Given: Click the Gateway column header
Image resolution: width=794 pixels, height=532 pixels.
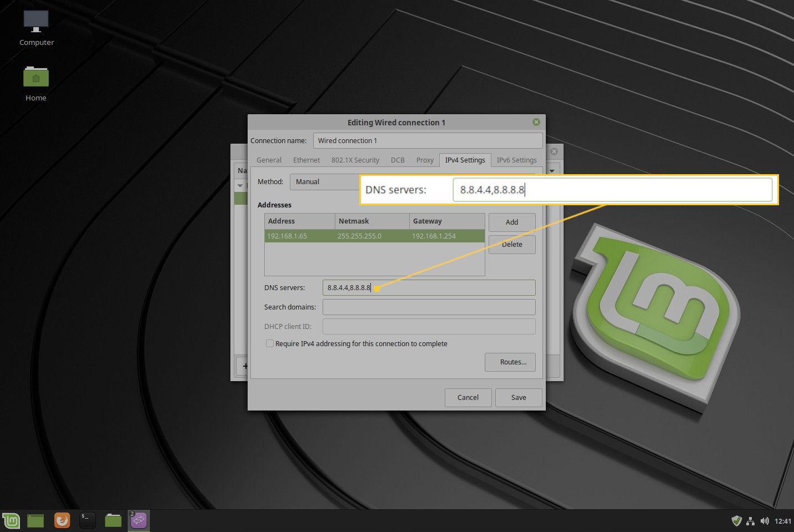Looking at the screenshot, I should pyautogui.click(x=447, y=221).
